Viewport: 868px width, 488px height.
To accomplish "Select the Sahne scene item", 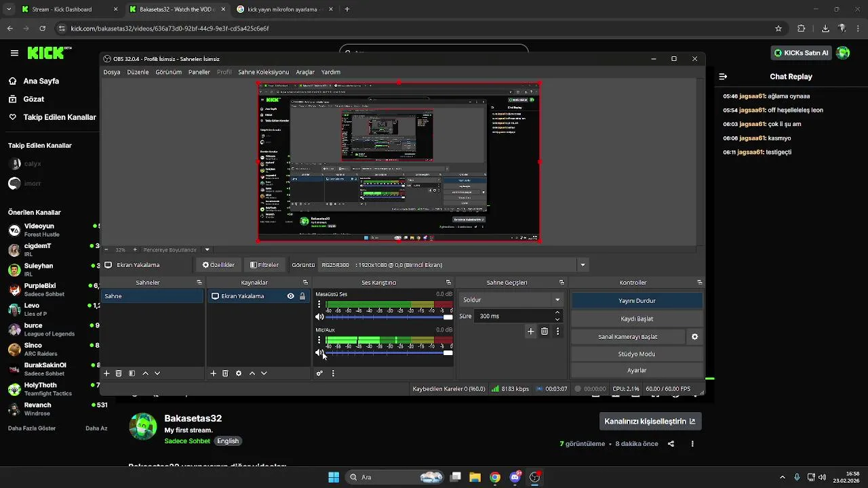I will click(x=153, y=296).
